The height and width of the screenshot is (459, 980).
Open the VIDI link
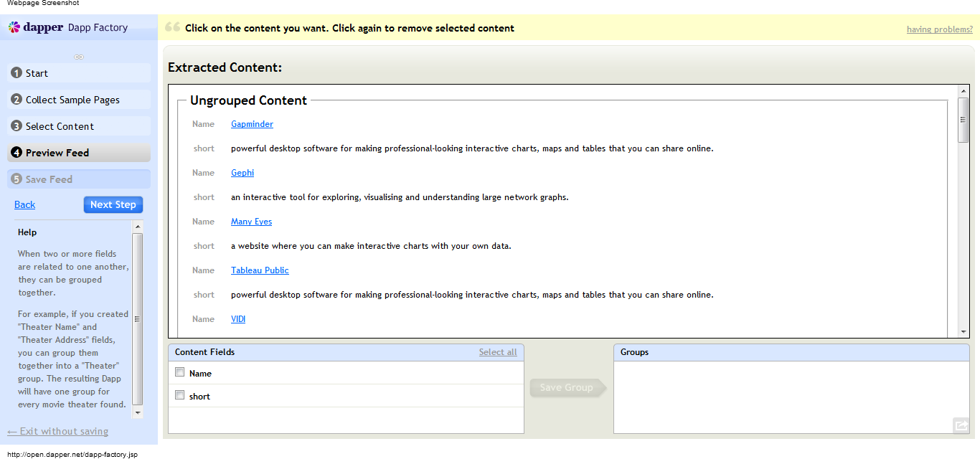coord(238,319)
